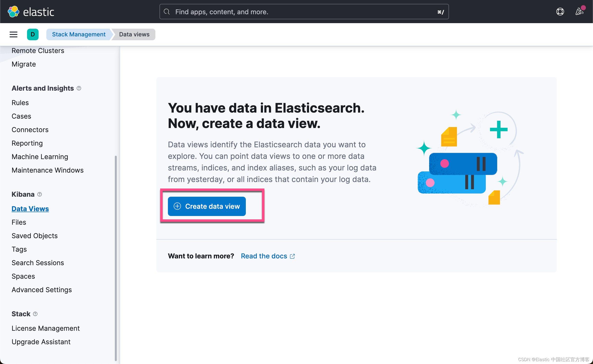Navigate to Saved Objects in the sidebar
Screen dimensions: 593x364
pos(34,236)
